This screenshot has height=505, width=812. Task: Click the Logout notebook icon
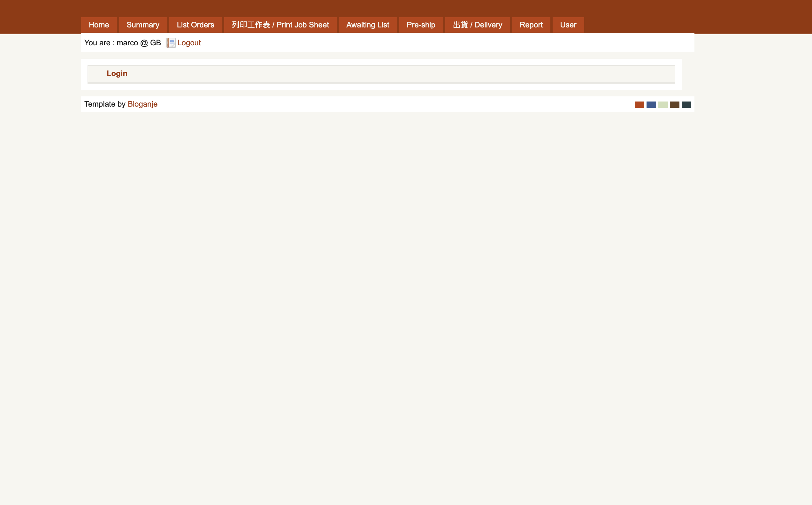(171, 43)
